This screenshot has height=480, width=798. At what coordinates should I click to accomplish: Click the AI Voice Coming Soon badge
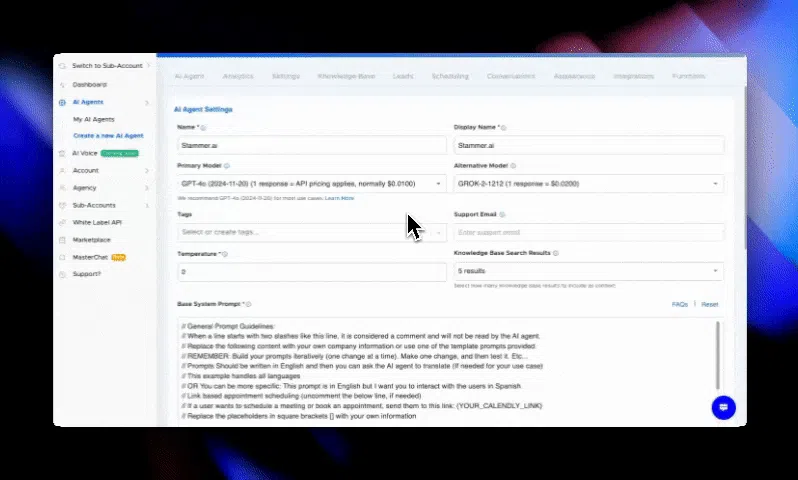(x=120, y=153)
